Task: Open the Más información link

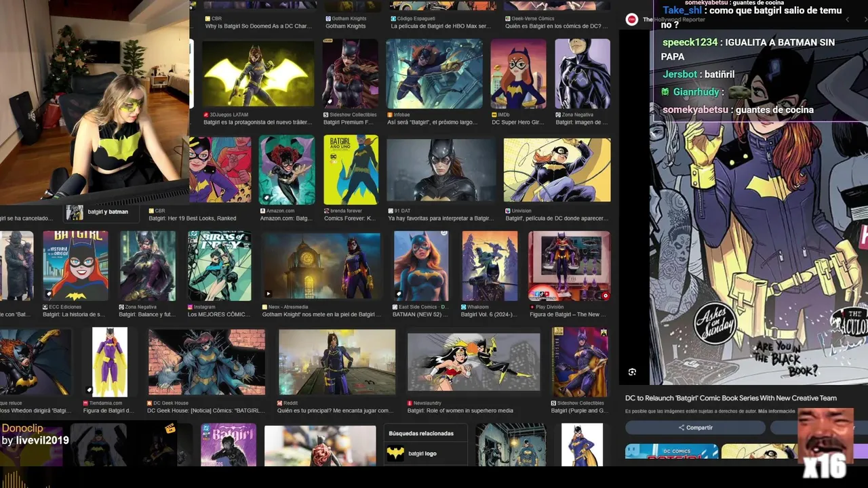Action: [x=776, y=411]
